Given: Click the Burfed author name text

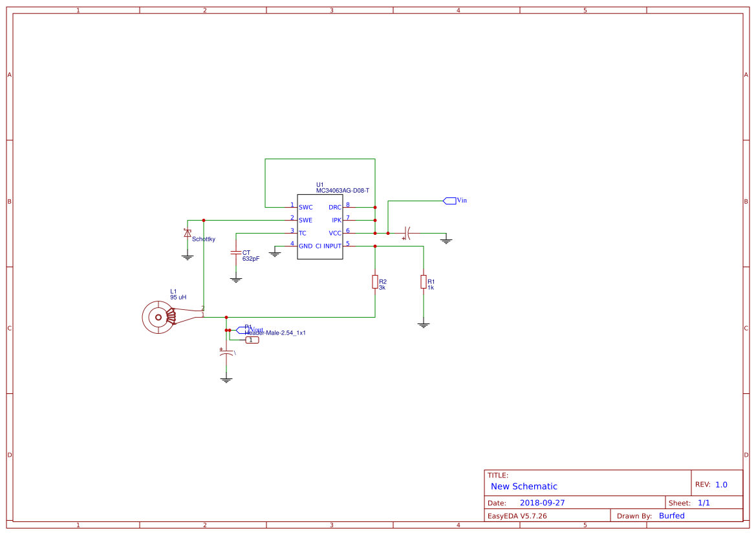Looking at the screenshot, I should [671, 516].
